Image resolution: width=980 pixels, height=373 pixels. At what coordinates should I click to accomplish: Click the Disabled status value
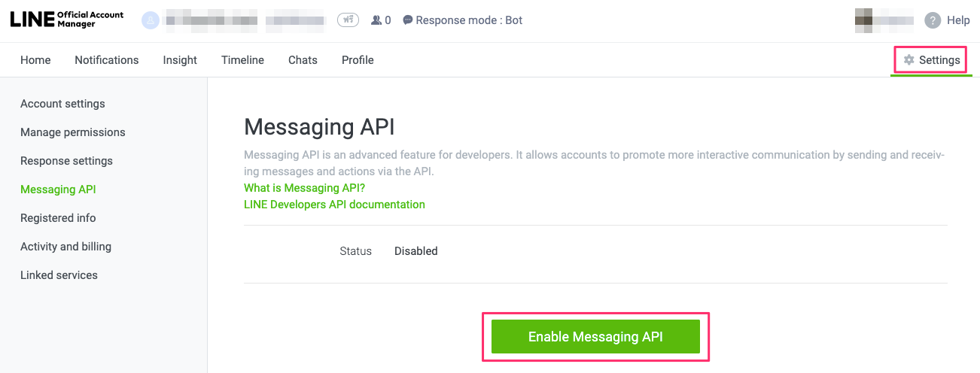(415, 251)
